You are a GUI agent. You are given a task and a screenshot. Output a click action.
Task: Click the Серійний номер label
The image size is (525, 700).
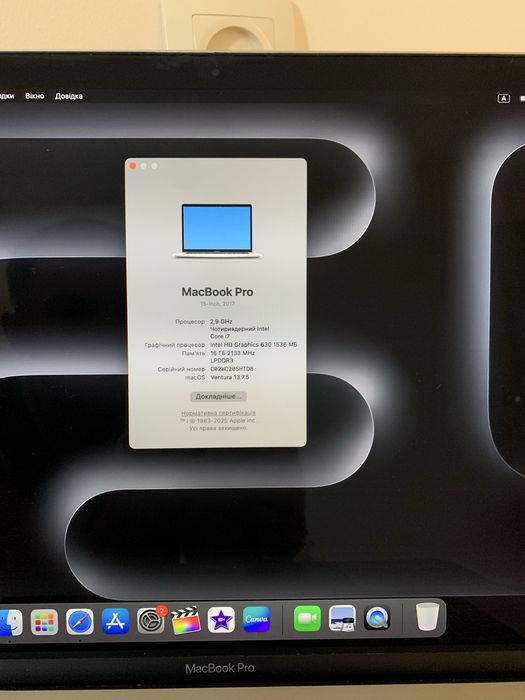pos(181,369)
